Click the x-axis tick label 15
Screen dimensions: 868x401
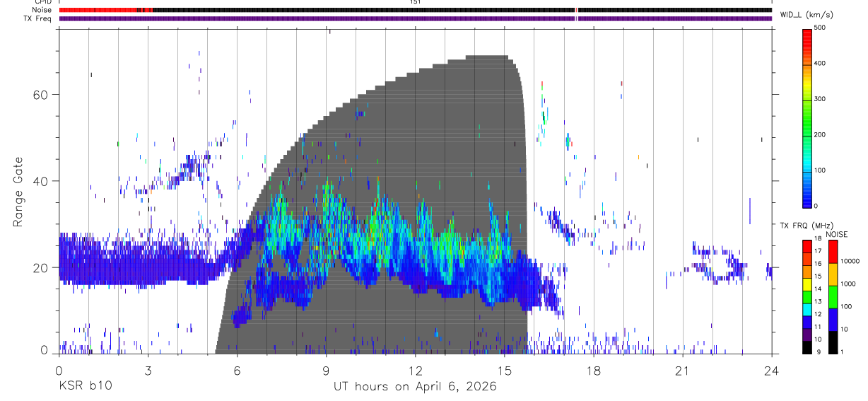click(504, 371)
